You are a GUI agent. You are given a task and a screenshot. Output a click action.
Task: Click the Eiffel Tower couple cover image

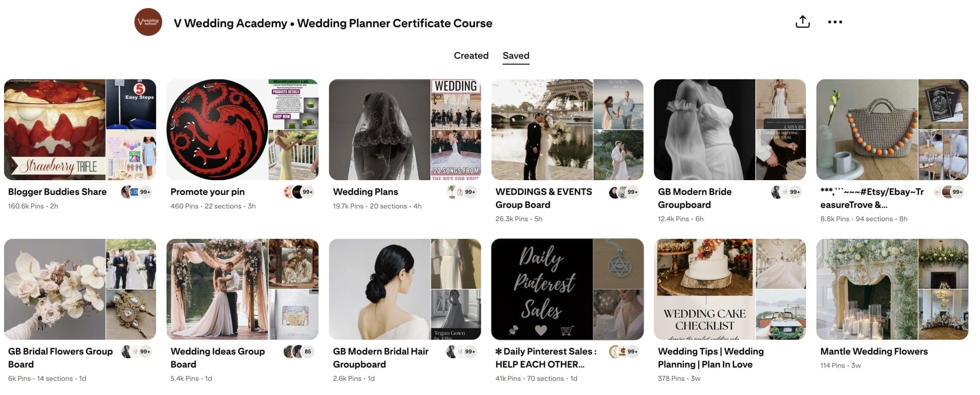542,130
